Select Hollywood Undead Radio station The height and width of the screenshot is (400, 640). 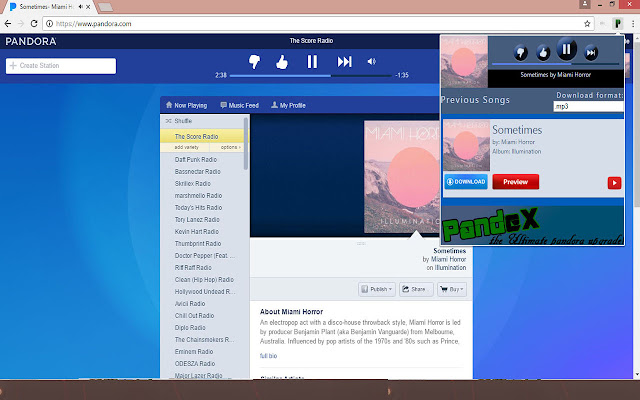coord(205,292)
